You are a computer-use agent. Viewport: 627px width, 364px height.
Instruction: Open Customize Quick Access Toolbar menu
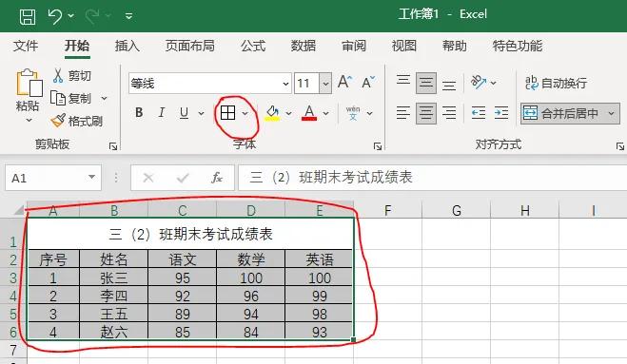(128, 16)
